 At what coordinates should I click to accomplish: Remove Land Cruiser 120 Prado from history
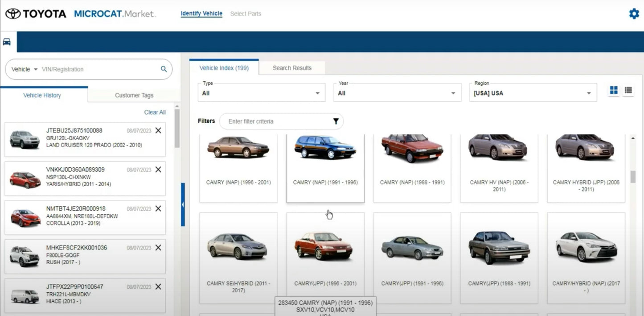(158, 130)
